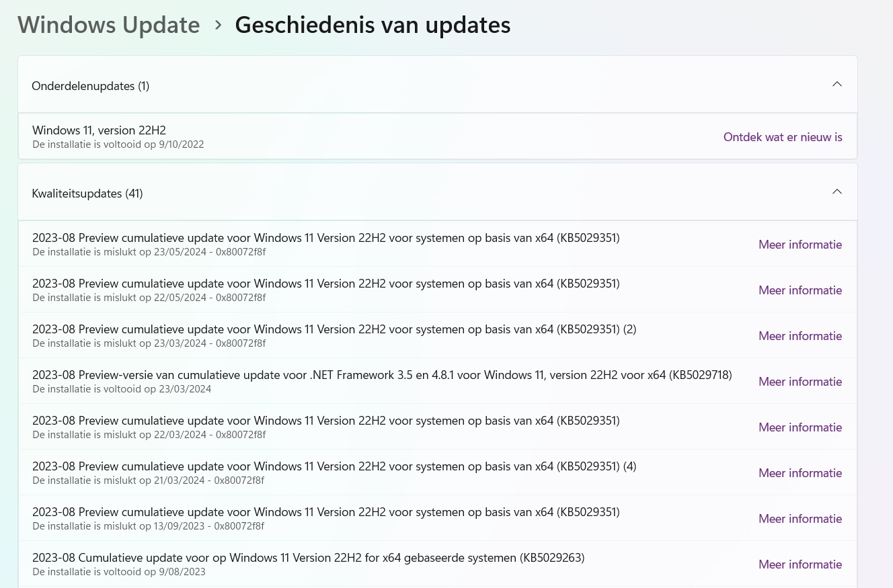This screenshot has height=588, width=893.
Task: Select the KB5029351 (4) update title
Action: 334,466
